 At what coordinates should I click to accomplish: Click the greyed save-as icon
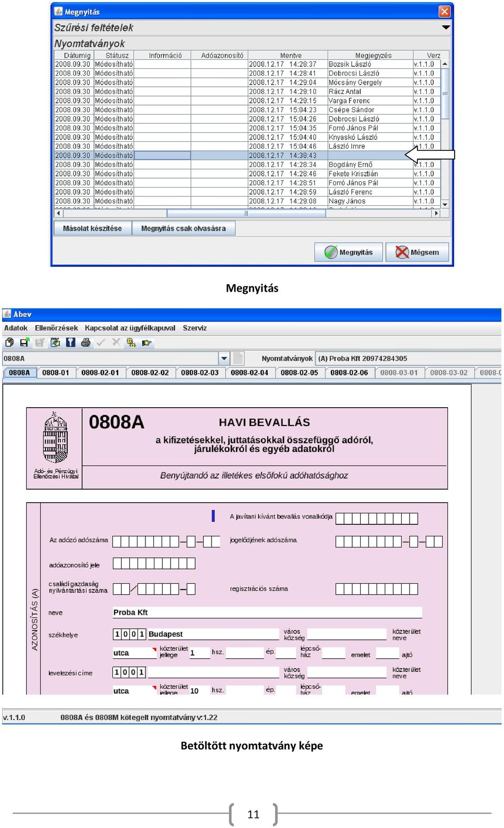(39, 343)
